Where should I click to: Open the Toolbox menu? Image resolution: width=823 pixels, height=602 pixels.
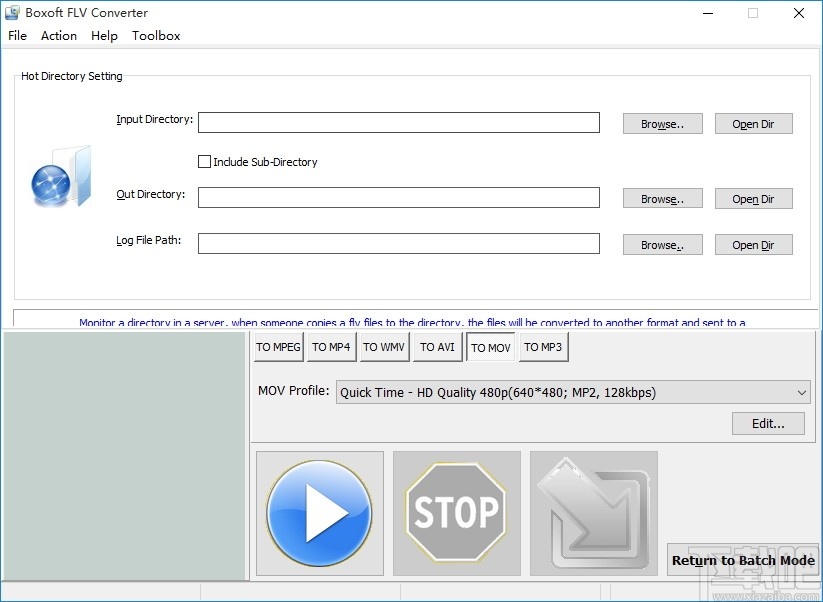tap(156, 35)
